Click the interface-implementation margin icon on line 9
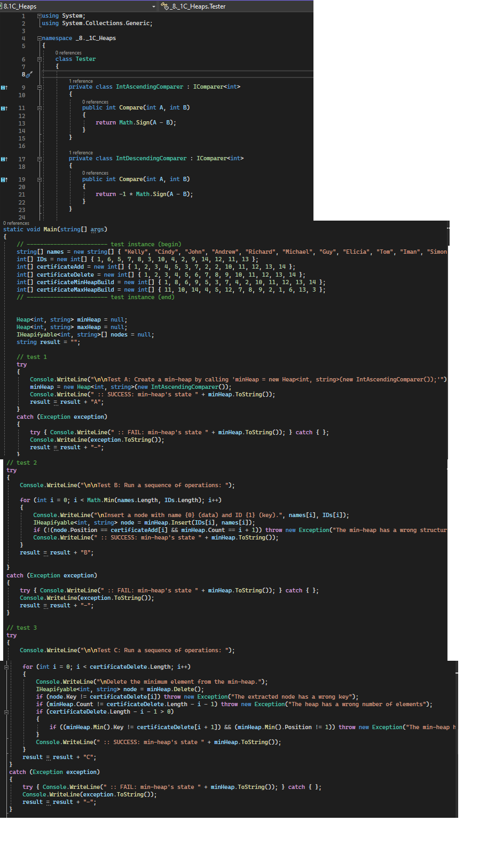Image resolution: width=479 pixels, height=868 pixels. point(4,87)
